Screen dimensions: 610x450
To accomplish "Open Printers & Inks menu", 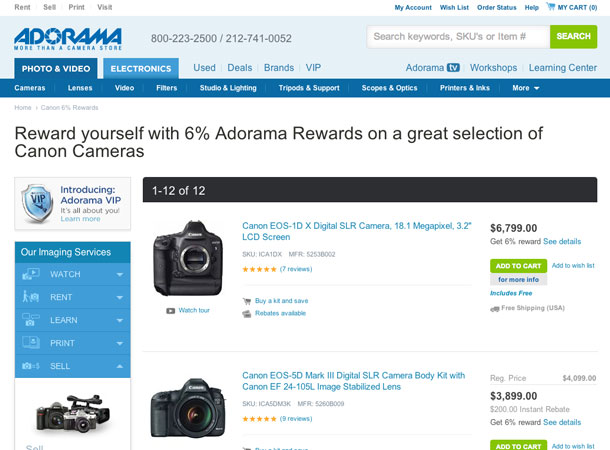I will [465, 88].
